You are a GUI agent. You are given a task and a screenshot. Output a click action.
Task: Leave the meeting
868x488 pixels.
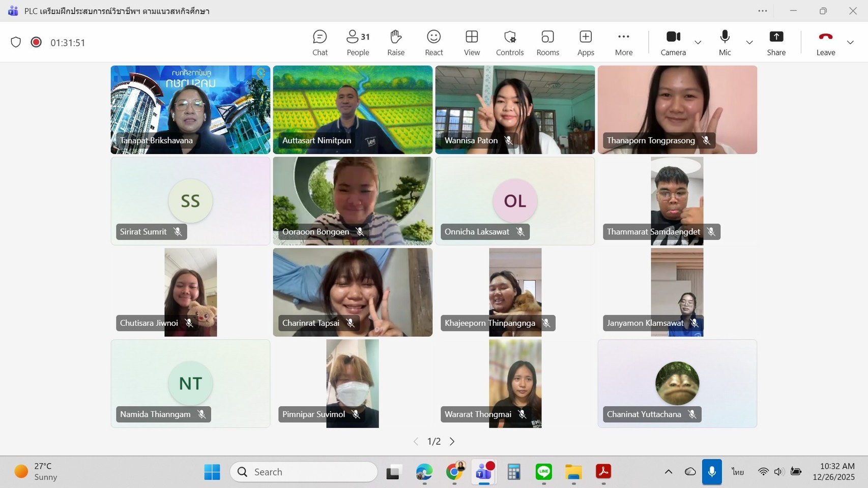pyautogui.click(x=825, y=43)
